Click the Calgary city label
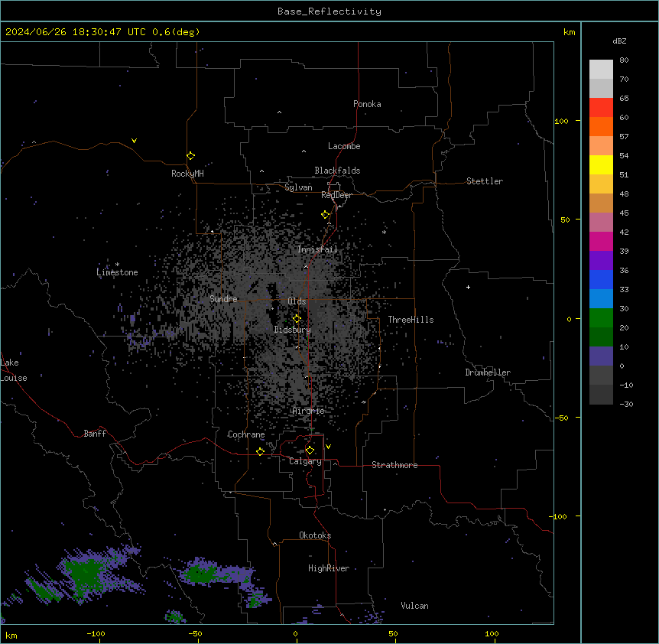 click(305, 461)
